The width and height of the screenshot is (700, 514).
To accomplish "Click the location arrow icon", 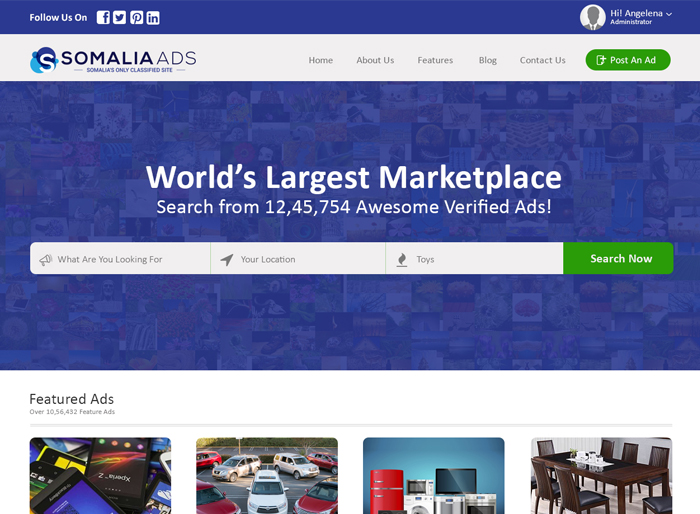I will [x=227, y=260].
